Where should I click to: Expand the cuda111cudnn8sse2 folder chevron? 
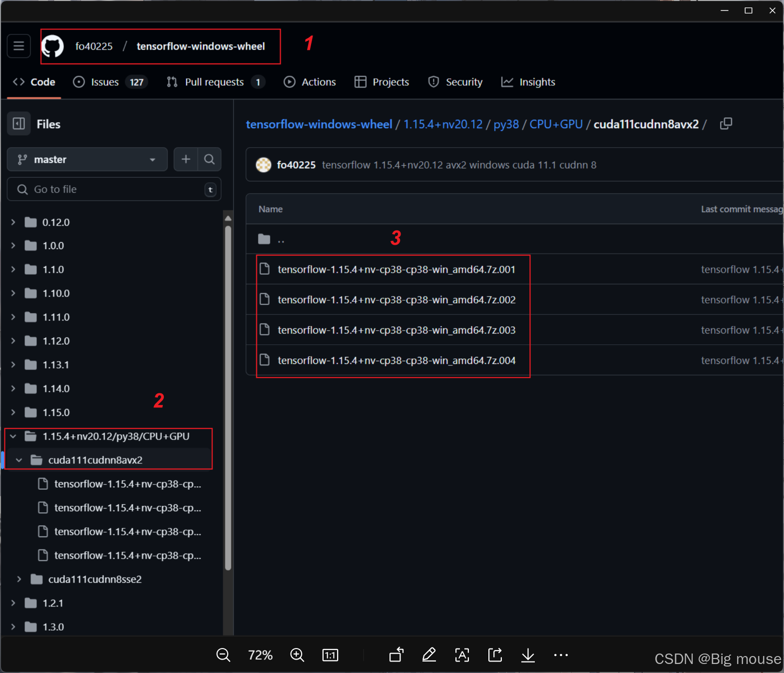pyautogui.click(x=19, y=579)
